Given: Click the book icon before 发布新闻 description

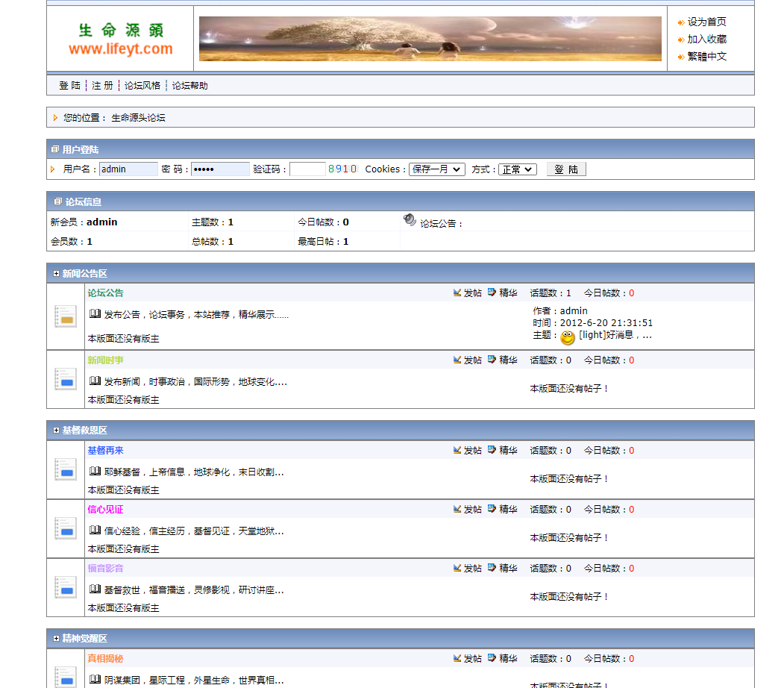Looking at the screenshot, I should coord(95,381).
